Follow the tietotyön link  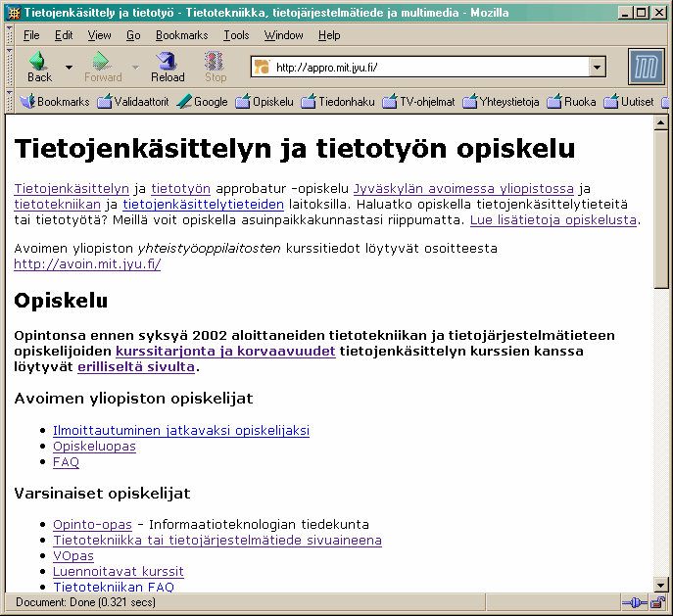[x=180, y=189]
